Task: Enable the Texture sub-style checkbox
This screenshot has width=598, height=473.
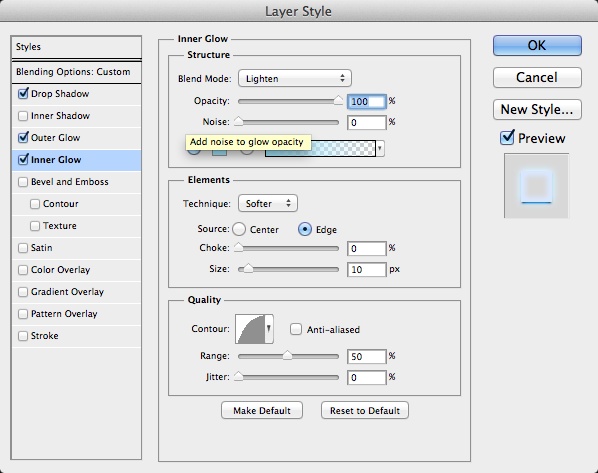Action: [x=35, y=226]
